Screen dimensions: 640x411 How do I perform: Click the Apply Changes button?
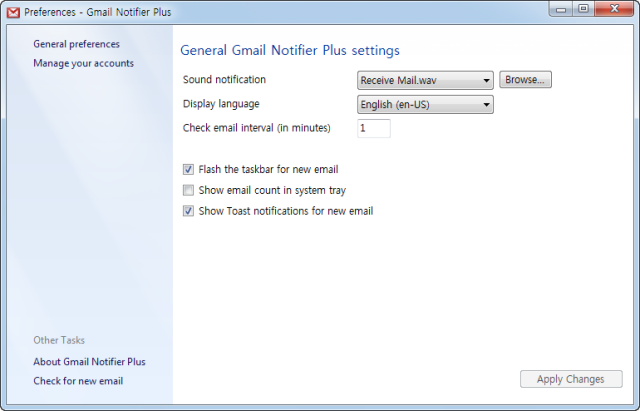571,379
